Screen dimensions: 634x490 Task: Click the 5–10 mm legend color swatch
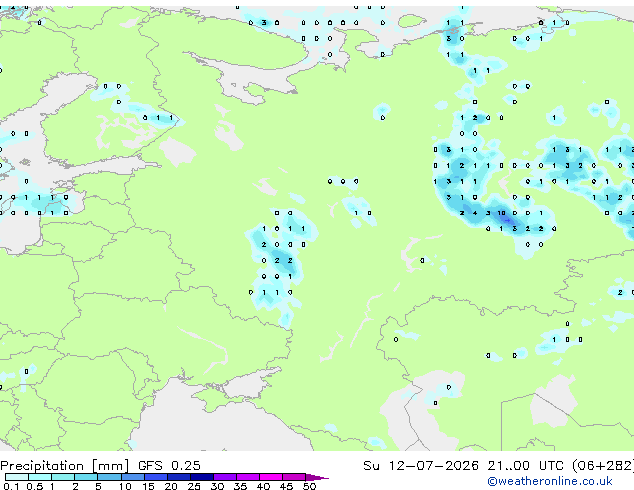point(109,477)
